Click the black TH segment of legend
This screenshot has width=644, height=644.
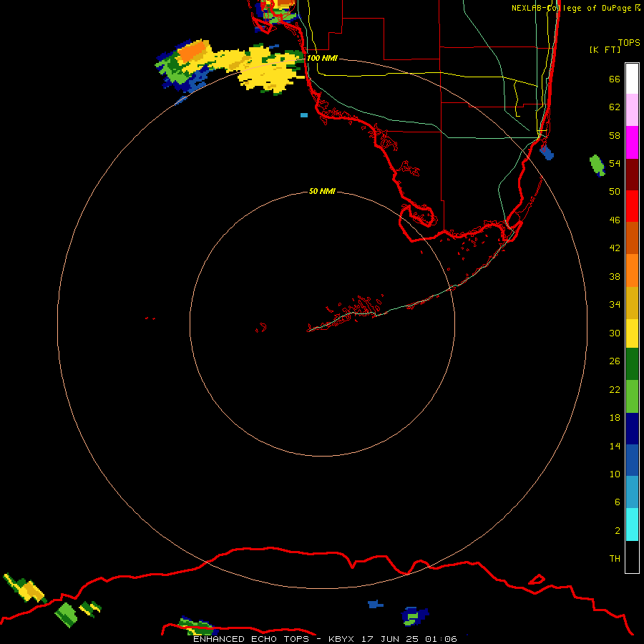(x=632, y=557)
